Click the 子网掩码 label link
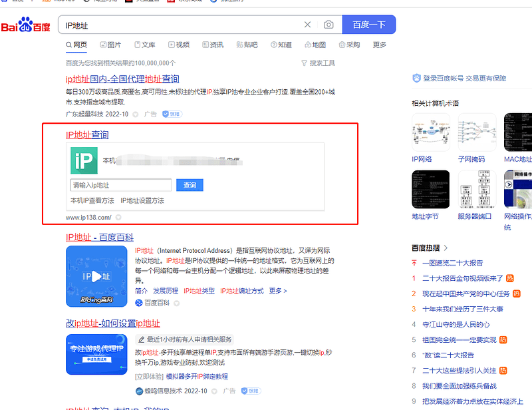This screenshot has height=410, width=532. pos(471,159)
